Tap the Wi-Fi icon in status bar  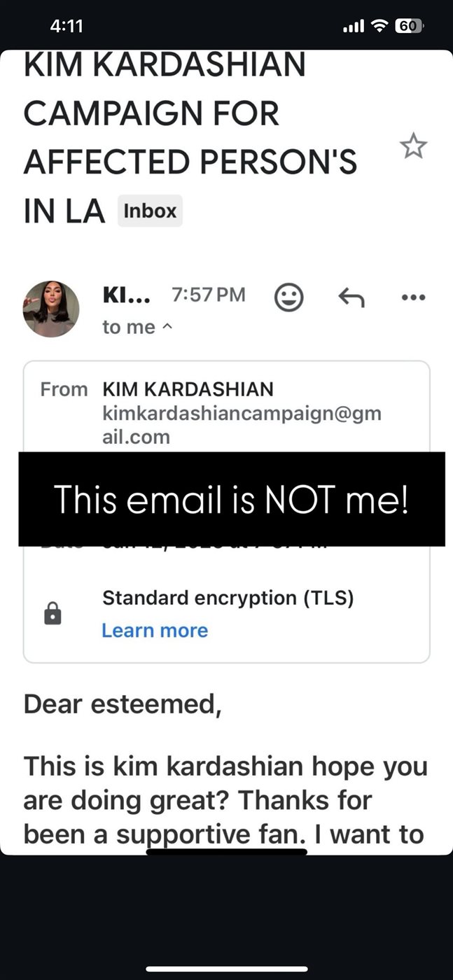(x=380, y=27)
